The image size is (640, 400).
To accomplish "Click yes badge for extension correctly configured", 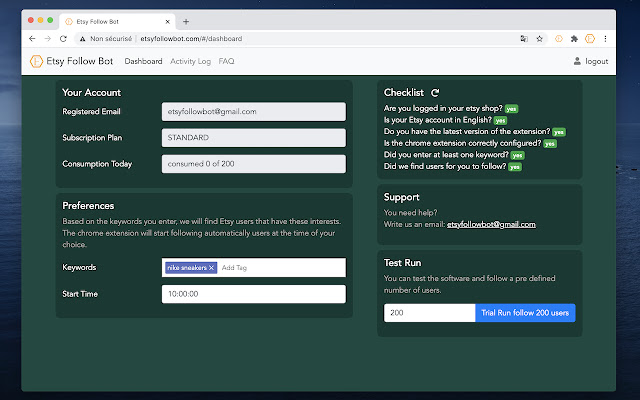I will [x=550, y=144].
